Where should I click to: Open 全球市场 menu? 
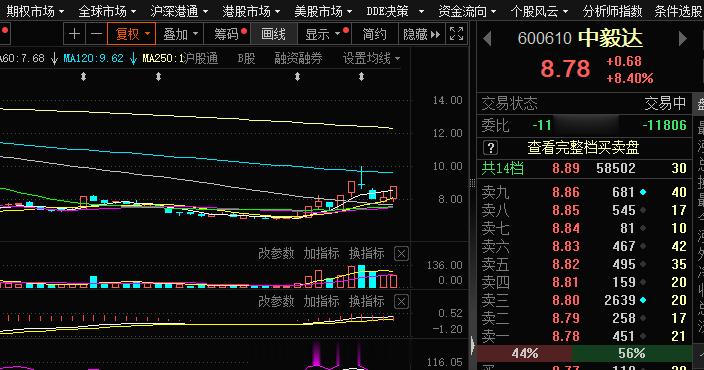pos(107,11)
